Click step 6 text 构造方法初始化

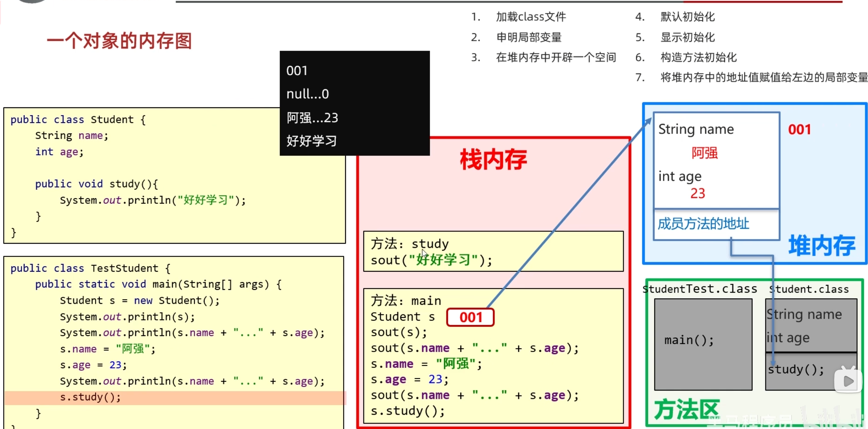click(699, 57)
